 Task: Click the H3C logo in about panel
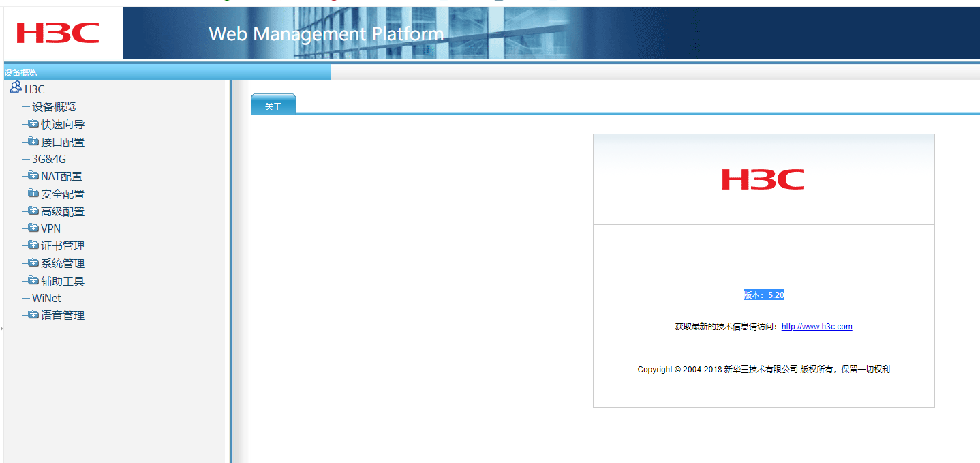[x=763, y=179]
